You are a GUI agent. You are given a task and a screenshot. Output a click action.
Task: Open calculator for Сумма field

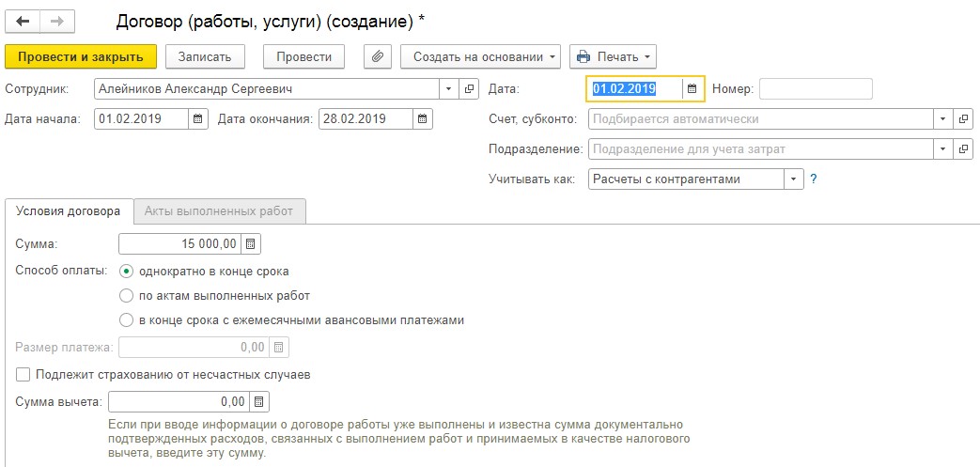point(250,244)
